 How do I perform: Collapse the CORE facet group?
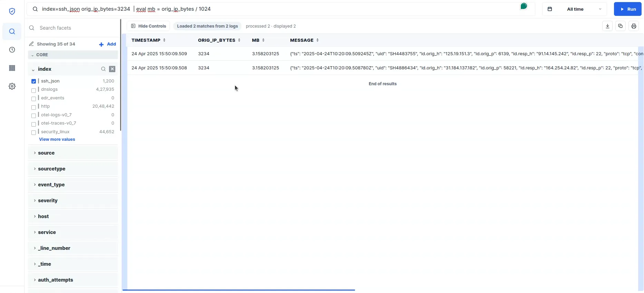[73, 55]
